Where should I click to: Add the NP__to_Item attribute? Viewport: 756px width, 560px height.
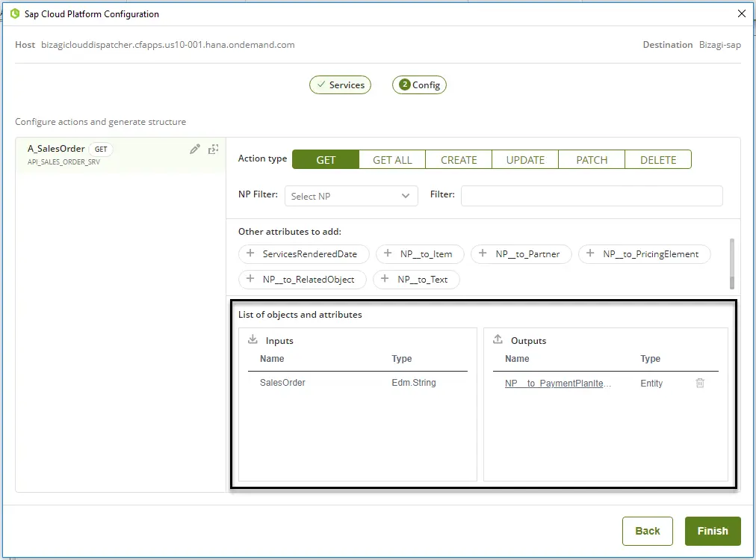coord(420,253)
